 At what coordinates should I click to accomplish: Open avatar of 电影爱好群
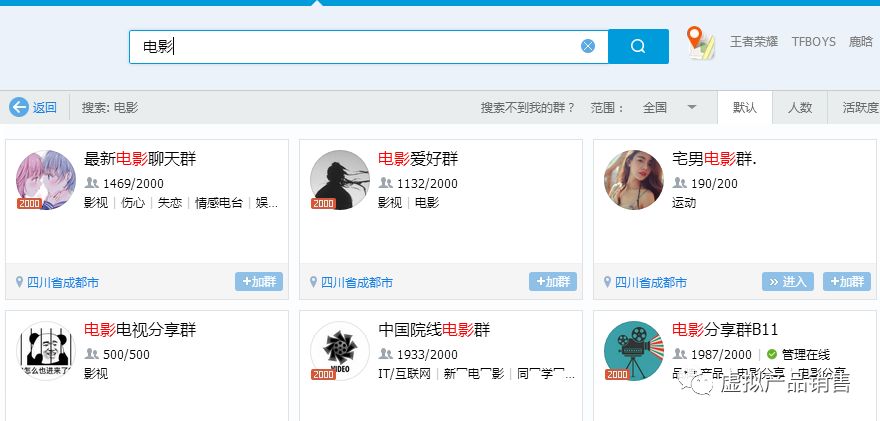pyautogui.click(x=340, y=180)
